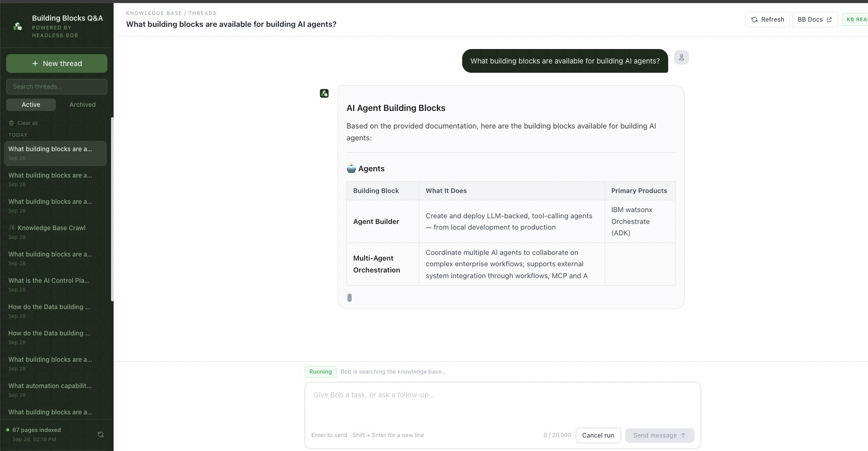
Task: Click the 'Primary Products' column header
Action: tap(640, 191)
